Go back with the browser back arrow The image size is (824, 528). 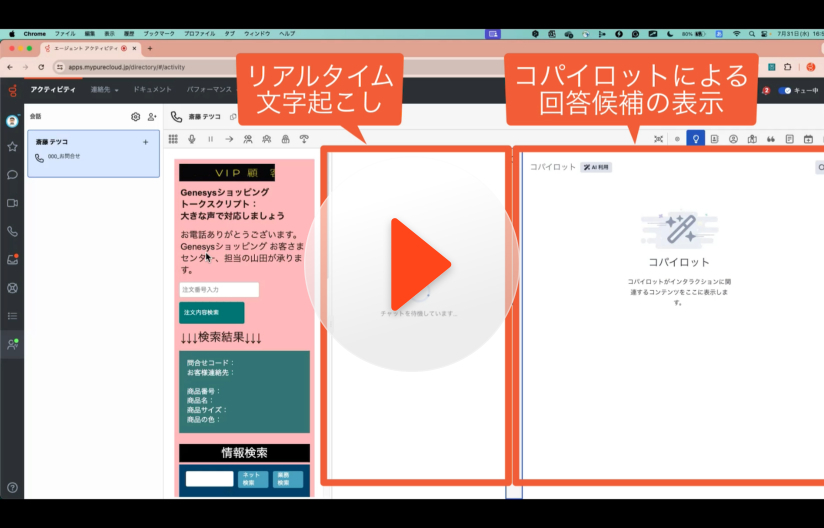(x=10, y=67)
